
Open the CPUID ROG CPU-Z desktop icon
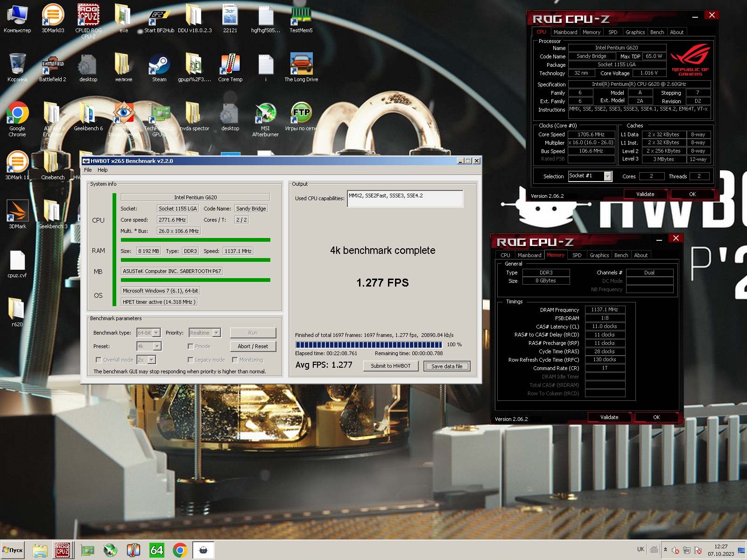(x=88, y=21)
